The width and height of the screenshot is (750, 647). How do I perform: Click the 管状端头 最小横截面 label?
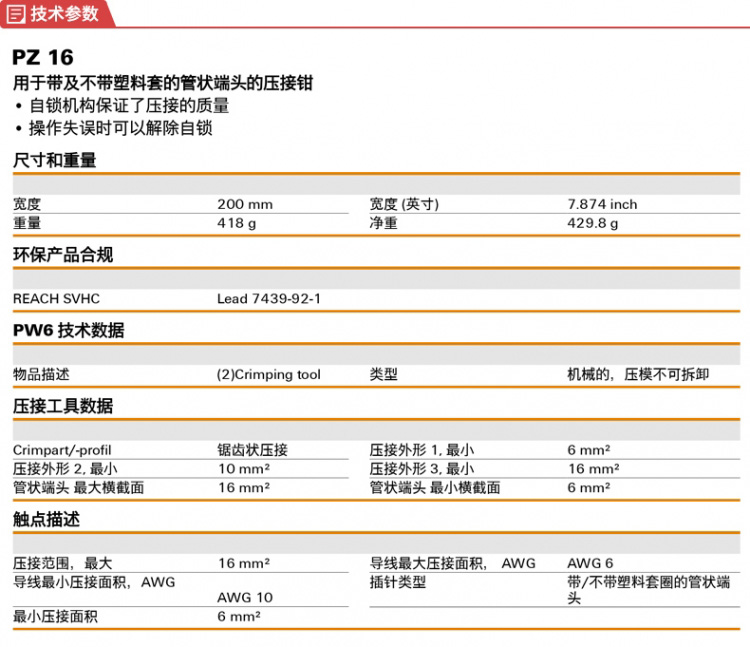(435, 488)
